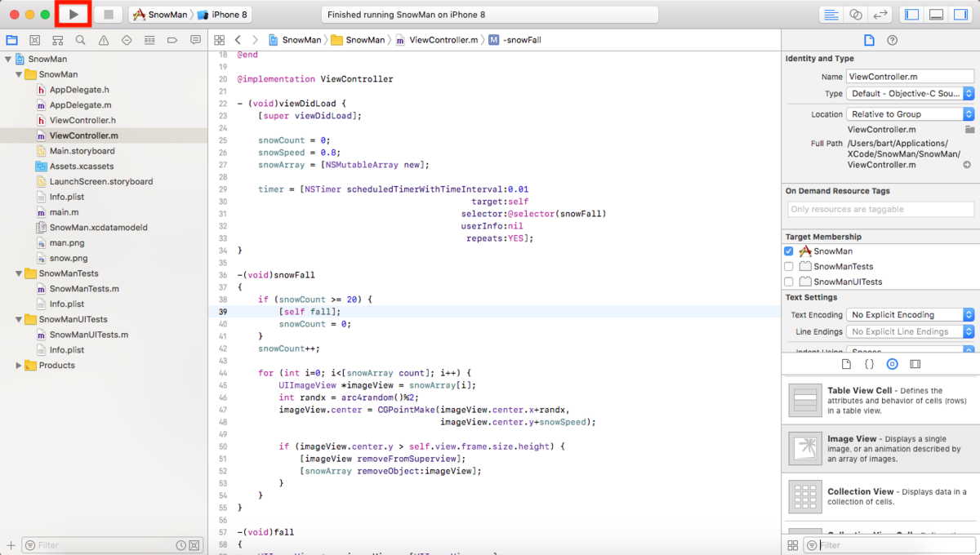Click the On Demand Resource Tags field

click(881, 209)
